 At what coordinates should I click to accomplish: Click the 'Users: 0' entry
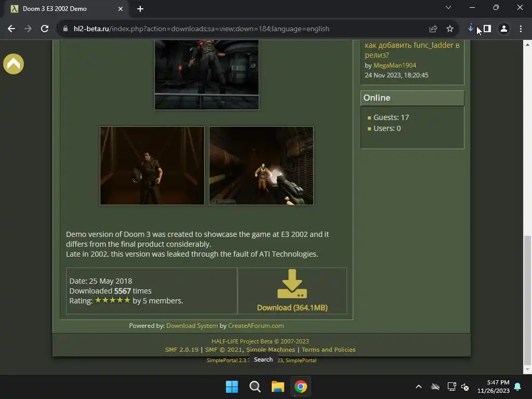(387, 128)
